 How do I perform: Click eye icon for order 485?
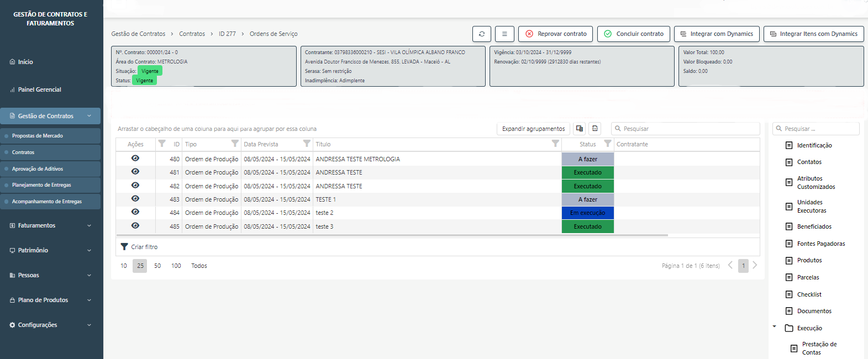pyautogui.click(x=135, y=226)
